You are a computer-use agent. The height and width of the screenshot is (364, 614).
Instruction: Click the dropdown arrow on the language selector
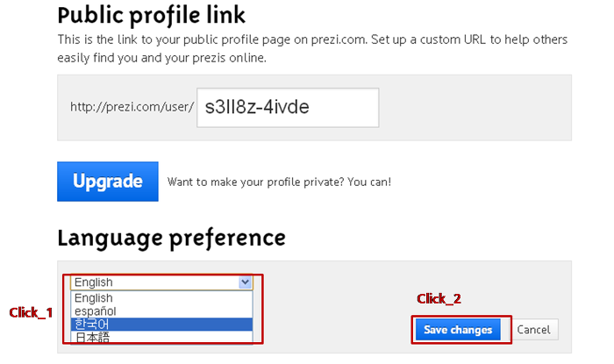(245, 282)
